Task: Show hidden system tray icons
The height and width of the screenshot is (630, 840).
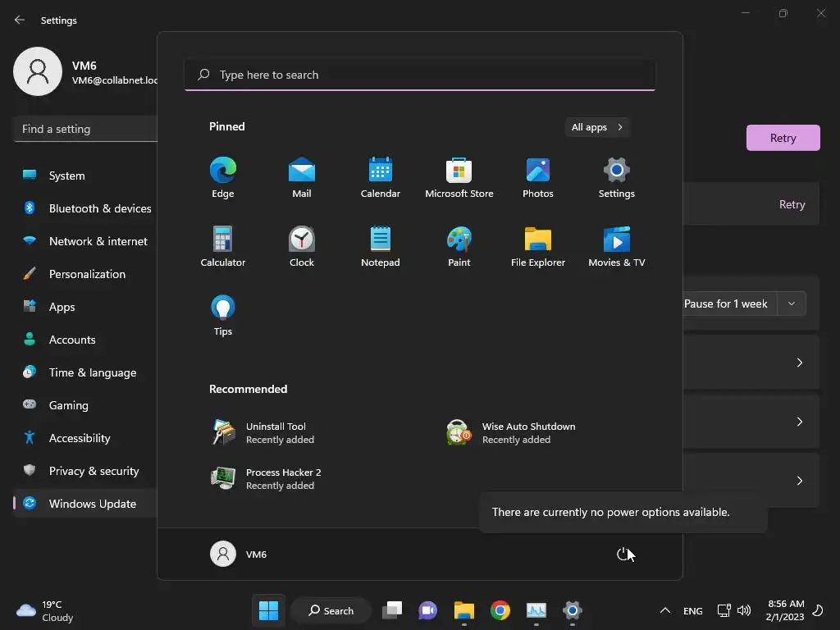Action: click(x=664, y=610)
